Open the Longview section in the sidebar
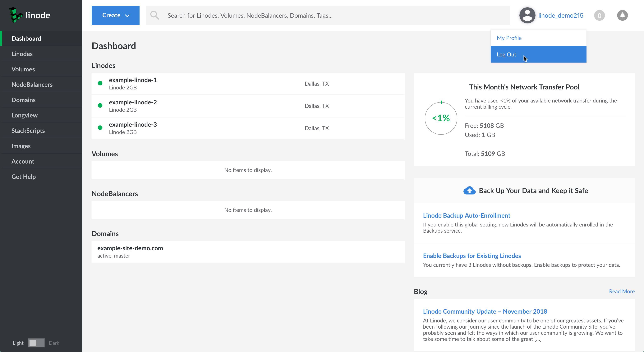The width and height of the screenshot is (644, 352). [x=24, y=115]
